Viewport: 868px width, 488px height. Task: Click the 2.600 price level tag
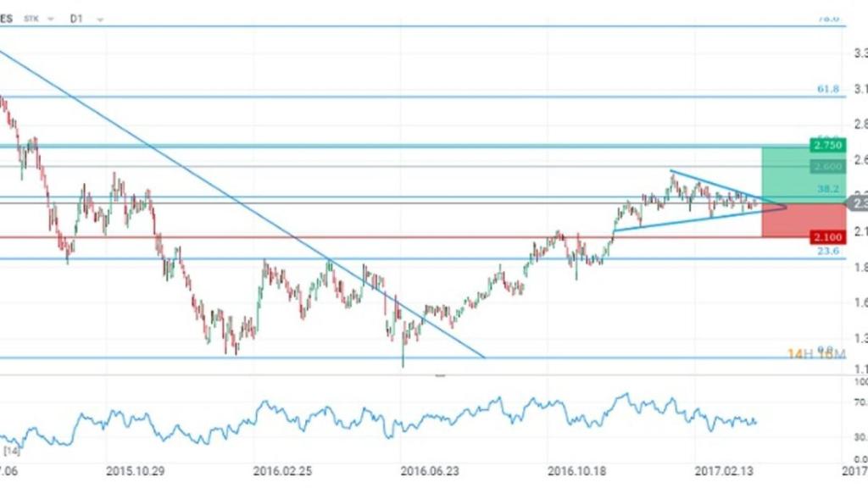pyautogui.click(x=826, y=167)
